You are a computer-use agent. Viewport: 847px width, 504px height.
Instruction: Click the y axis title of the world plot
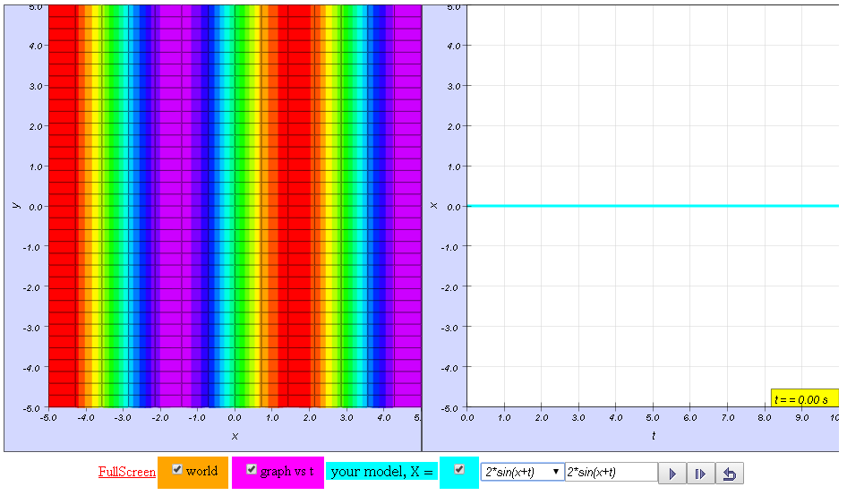point(15,205)
